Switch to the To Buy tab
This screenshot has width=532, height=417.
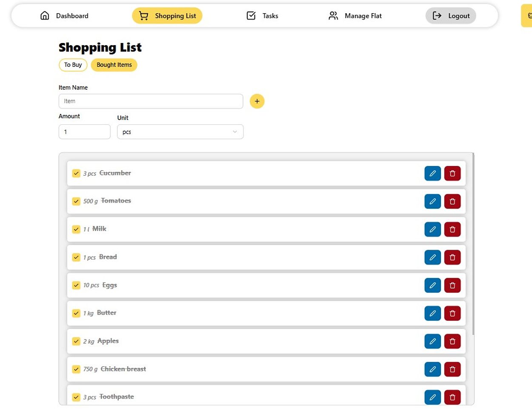73,65
